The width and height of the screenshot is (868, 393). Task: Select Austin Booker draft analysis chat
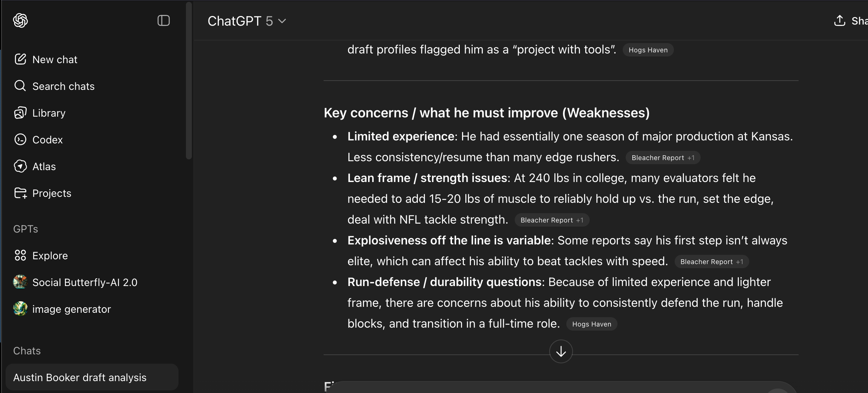coord(92,377)
